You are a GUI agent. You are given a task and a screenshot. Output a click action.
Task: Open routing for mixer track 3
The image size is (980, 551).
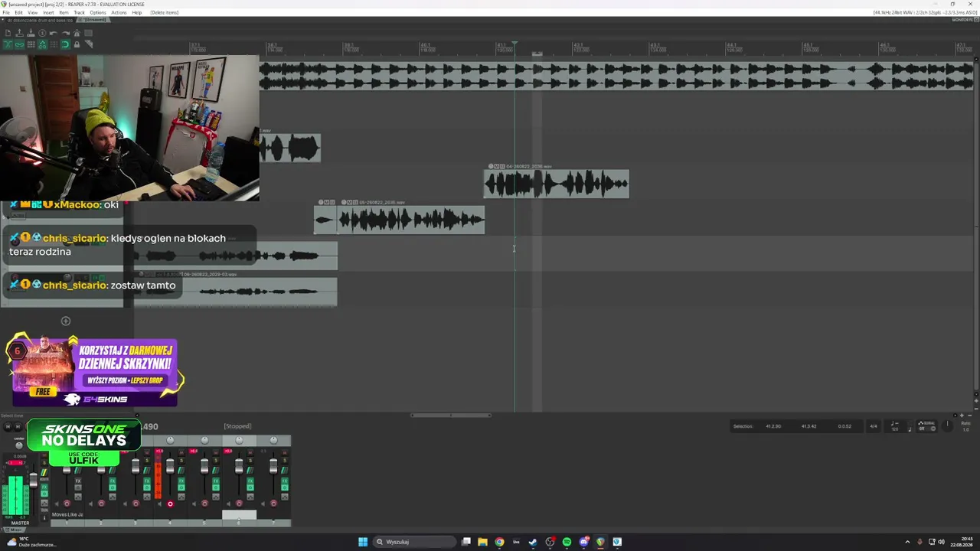pos(146,471)
